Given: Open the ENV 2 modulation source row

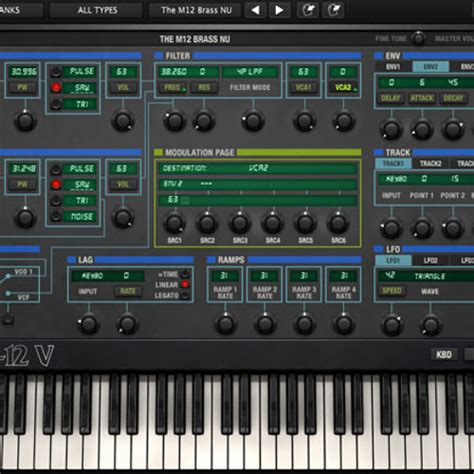Looking at the screenshot, I should (257, 184).
